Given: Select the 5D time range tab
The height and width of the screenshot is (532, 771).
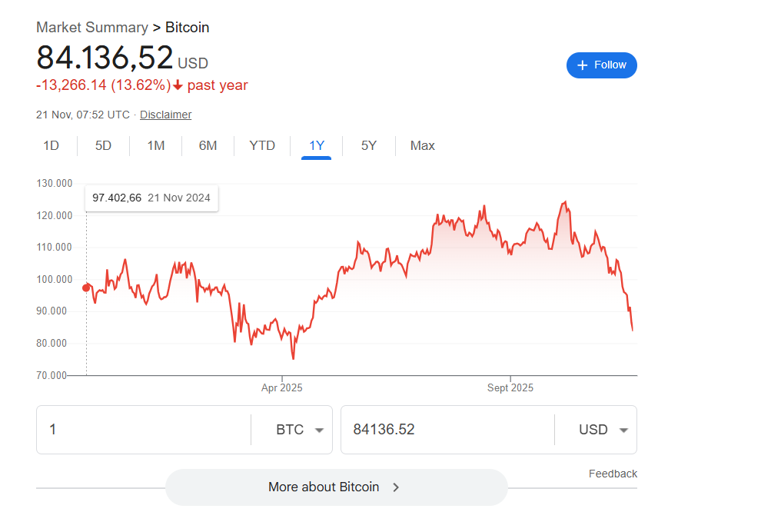Looking at the screenshot, I should [103, 146].
